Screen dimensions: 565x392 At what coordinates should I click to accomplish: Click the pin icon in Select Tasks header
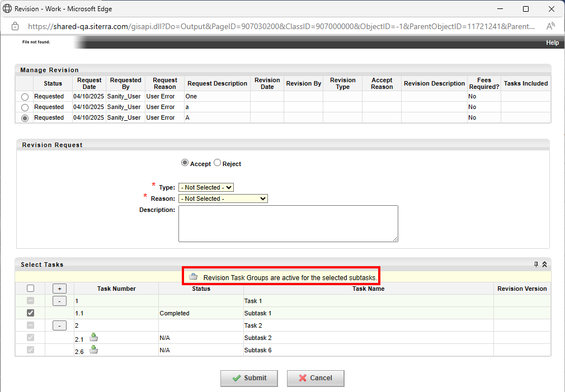point(536,265)
